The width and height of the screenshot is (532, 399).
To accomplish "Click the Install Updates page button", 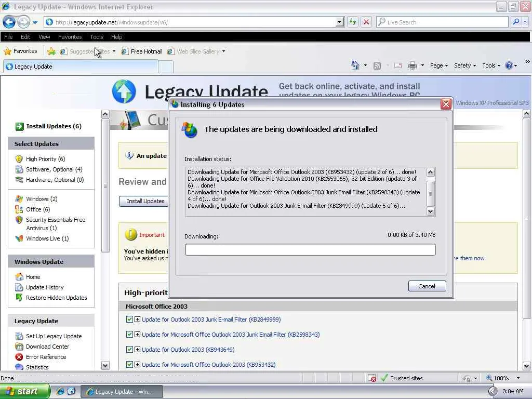I will (145, 201).
